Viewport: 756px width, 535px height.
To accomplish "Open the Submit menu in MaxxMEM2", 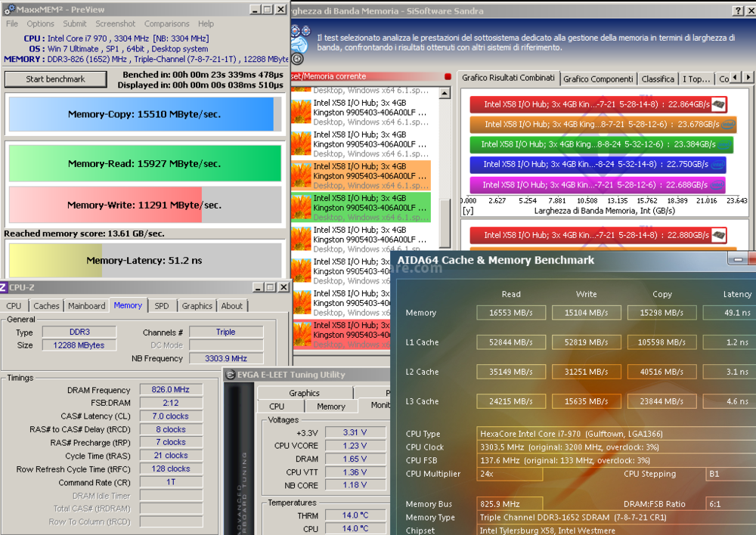I will point(75,23).
